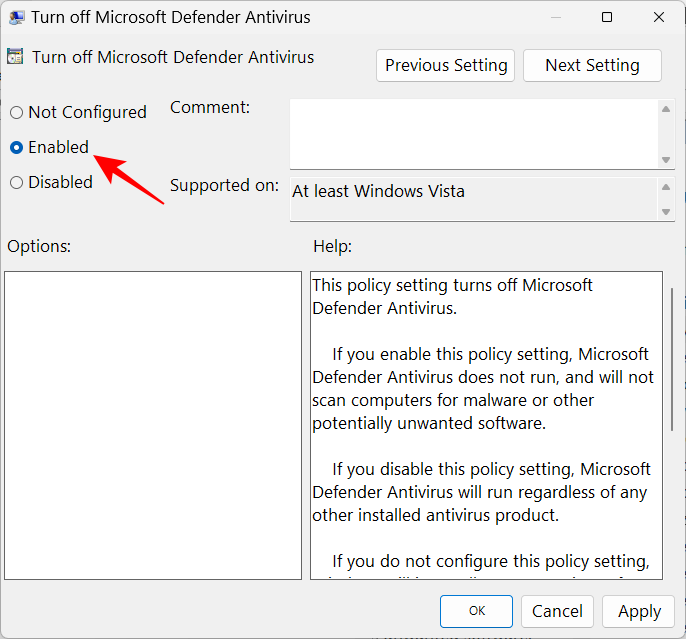Click the dialog's title bar system icon
The image size is (686, 639).
(x=17, y=17)
